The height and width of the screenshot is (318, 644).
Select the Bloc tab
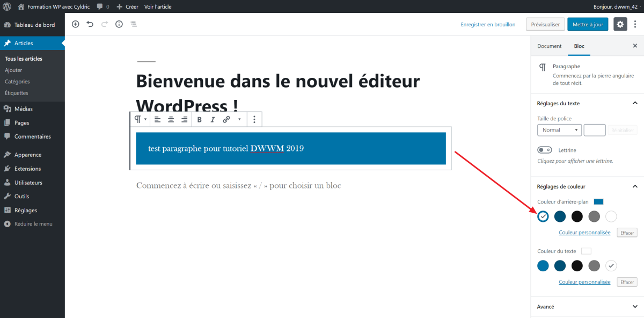(x=579, y=46)
